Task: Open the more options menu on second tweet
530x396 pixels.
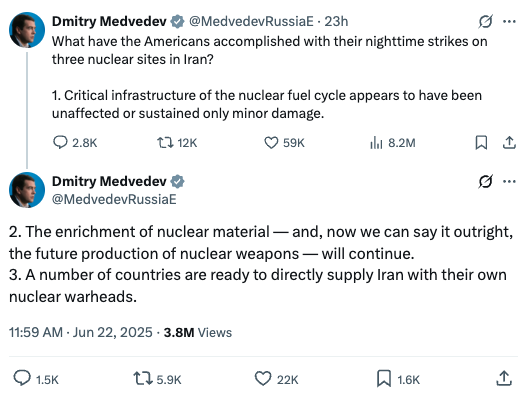Action: click(x=509, y=181)
